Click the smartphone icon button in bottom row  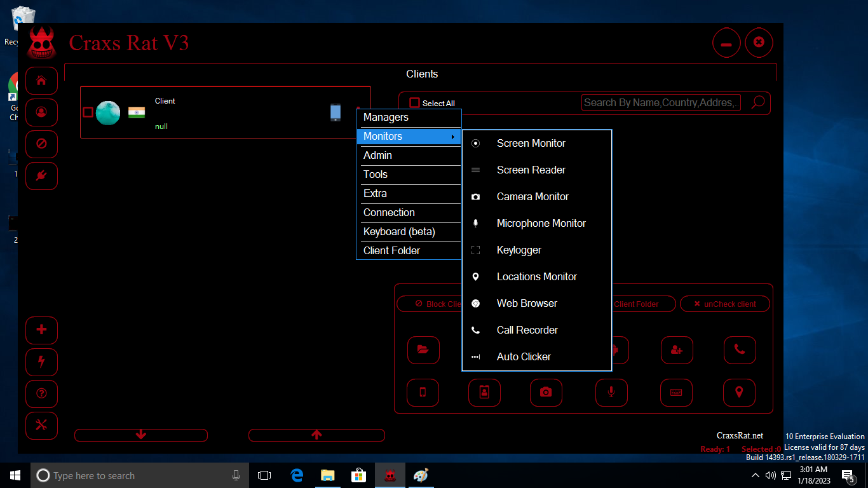tap(423, 393)
